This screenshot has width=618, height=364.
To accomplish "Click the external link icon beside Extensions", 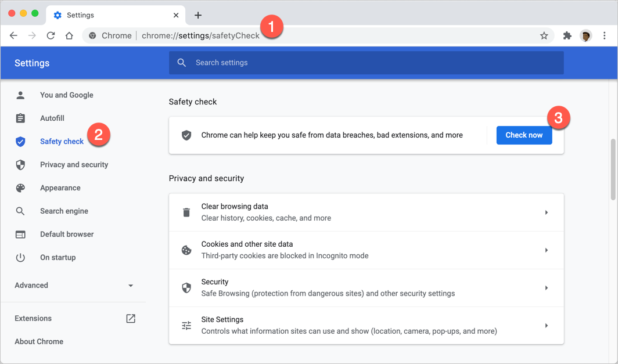I will pyautogui.click(x=131, y=318).
